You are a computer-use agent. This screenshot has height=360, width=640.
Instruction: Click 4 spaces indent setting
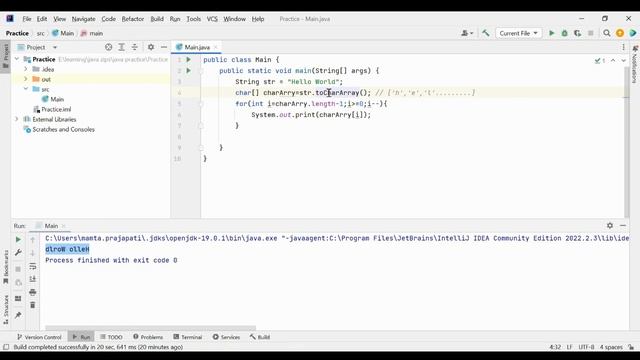[x=611, y=347]
